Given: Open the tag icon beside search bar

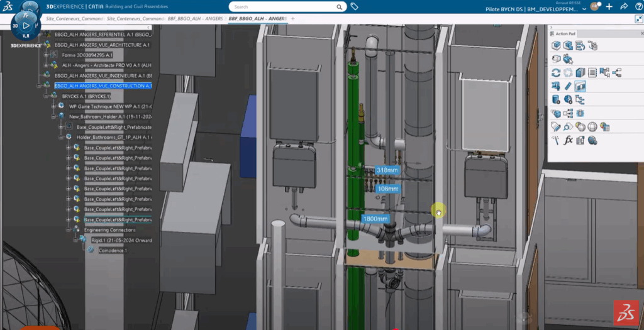Looking at the screenshot, I should click(x=355, y=7).
